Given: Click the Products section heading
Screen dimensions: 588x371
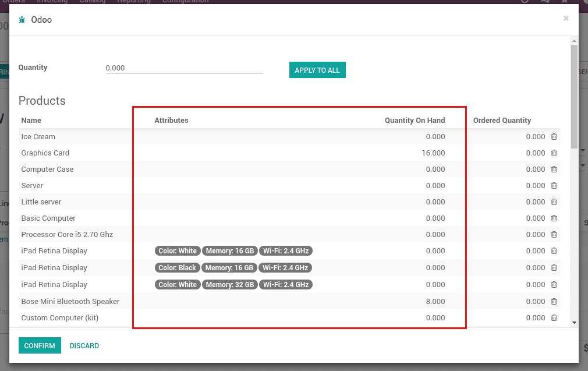Looking at the screenshot, I should [42, 101].
